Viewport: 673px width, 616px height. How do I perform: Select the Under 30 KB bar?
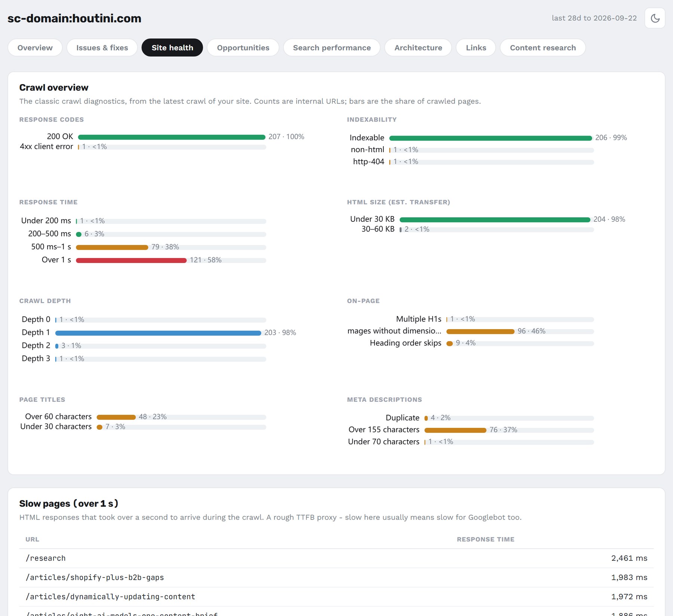[495, 220]
